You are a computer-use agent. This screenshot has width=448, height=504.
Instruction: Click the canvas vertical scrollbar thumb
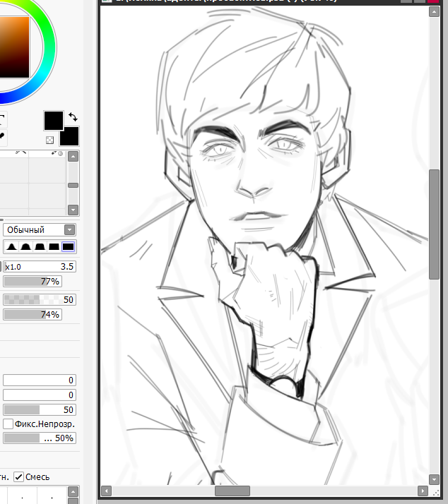[x=434, y=224]
